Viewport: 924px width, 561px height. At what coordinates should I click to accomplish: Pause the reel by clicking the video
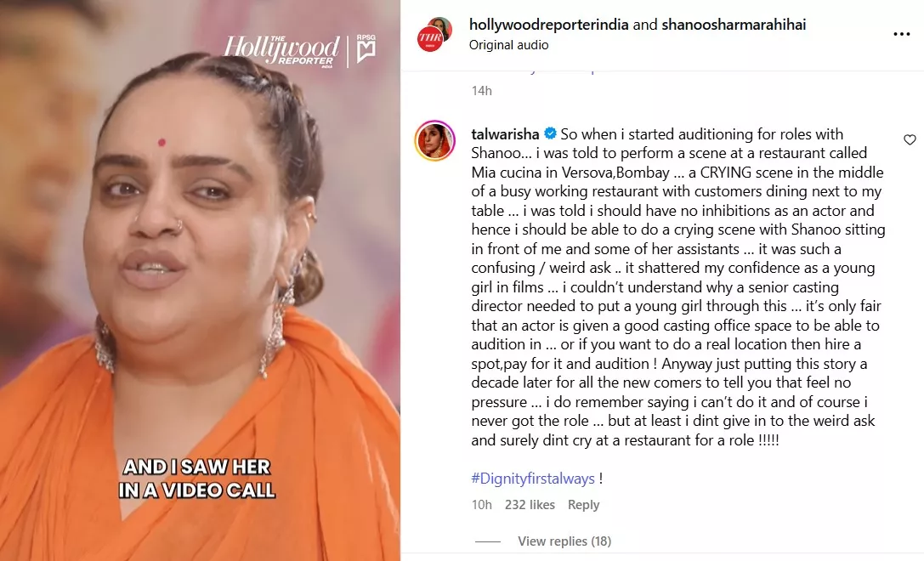[201, 280]
